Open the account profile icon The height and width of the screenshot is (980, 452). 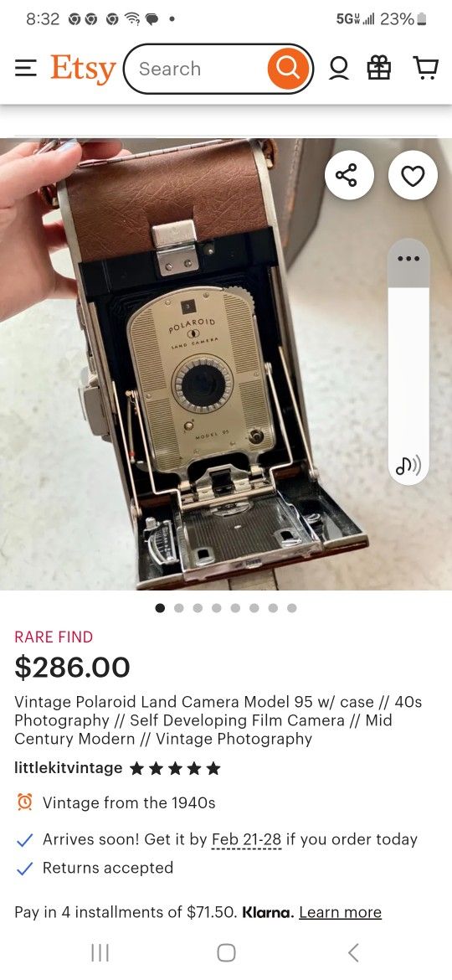(x=339, y=69)
